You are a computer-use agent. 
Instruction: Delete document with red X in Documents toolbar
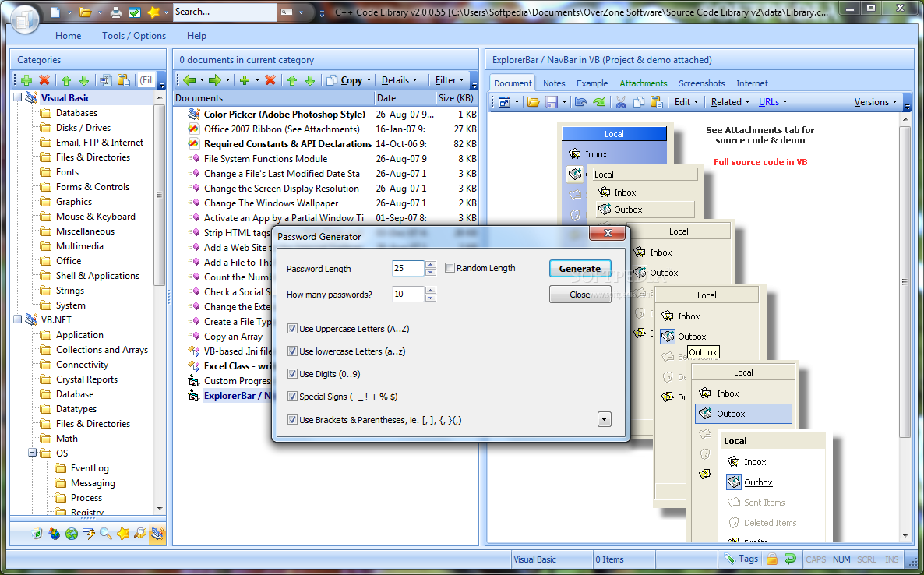pyautogui.click(x=270, y=80)
